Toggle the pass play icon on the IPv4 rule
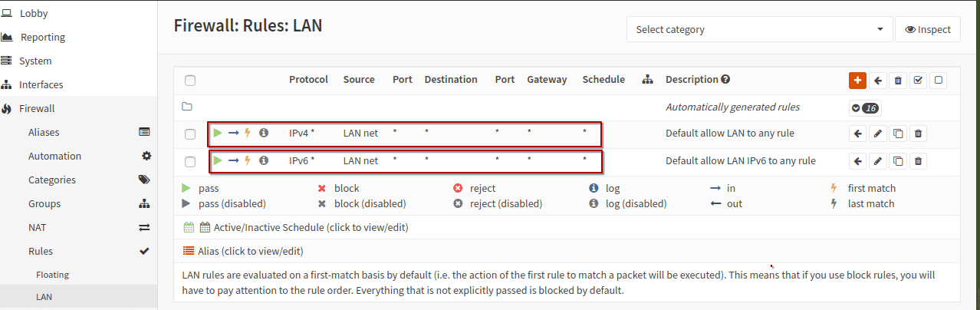Screen dimensions: 980x310 tap(218, 133)
